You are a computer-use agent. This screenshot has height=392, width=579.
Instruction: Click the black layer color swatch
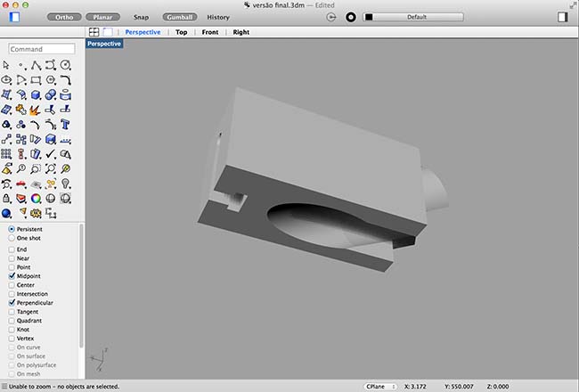coord(369,17)
